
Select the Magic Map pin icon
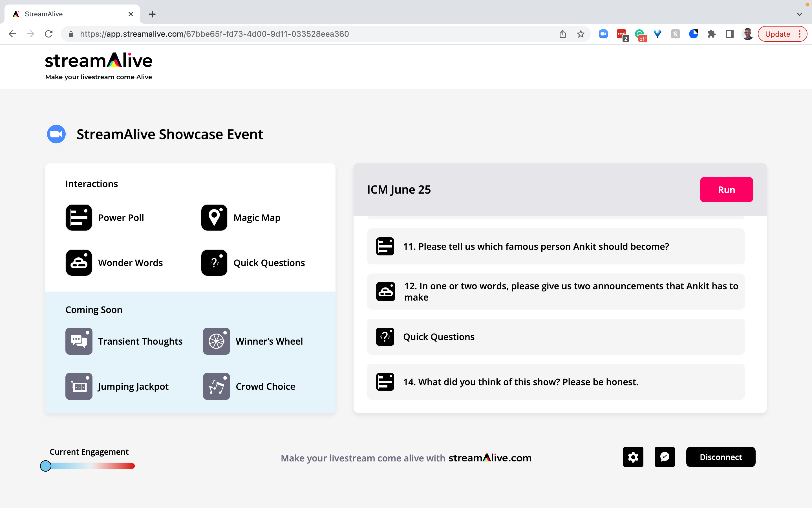click(214, 218)
